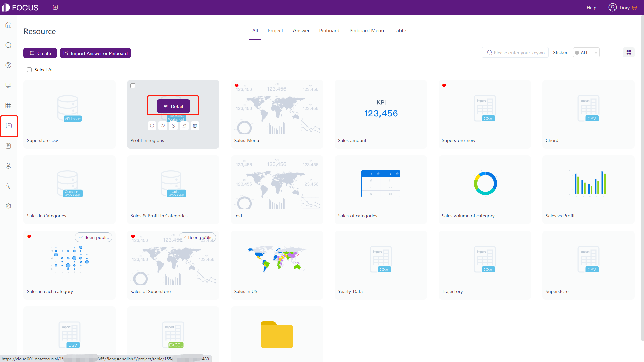Switch to the Answer tab
The image size is (644, 362).
[301, 31]
